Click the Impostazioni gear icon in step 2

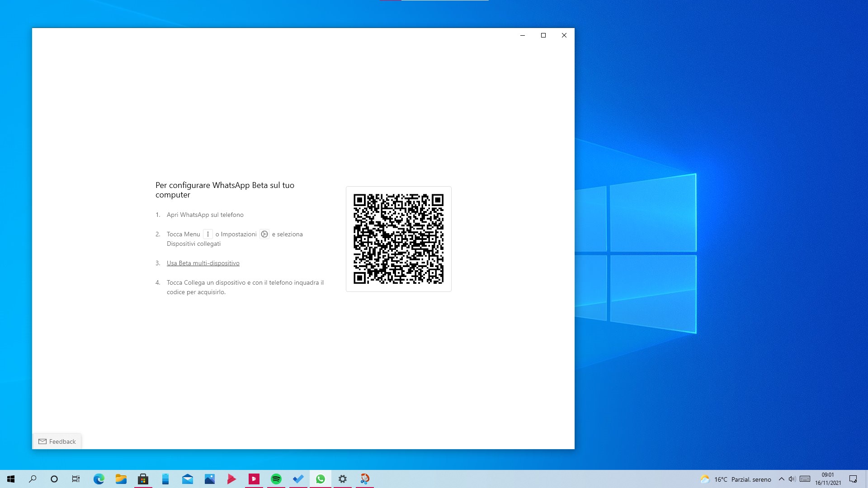(264, 234)
